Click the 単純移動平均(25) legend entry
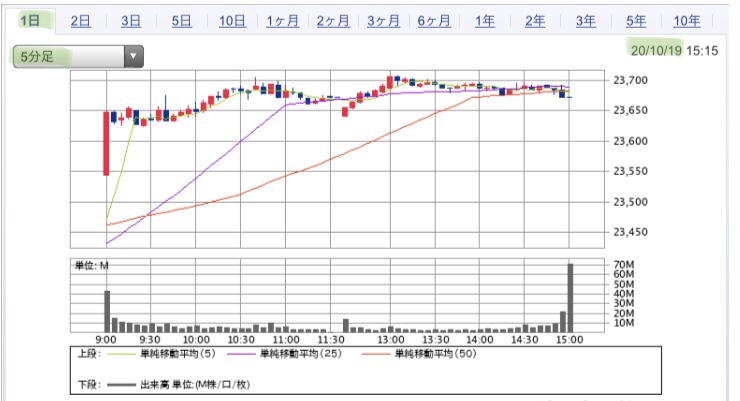This screenshot has height=401, width=740. [301, 354]
